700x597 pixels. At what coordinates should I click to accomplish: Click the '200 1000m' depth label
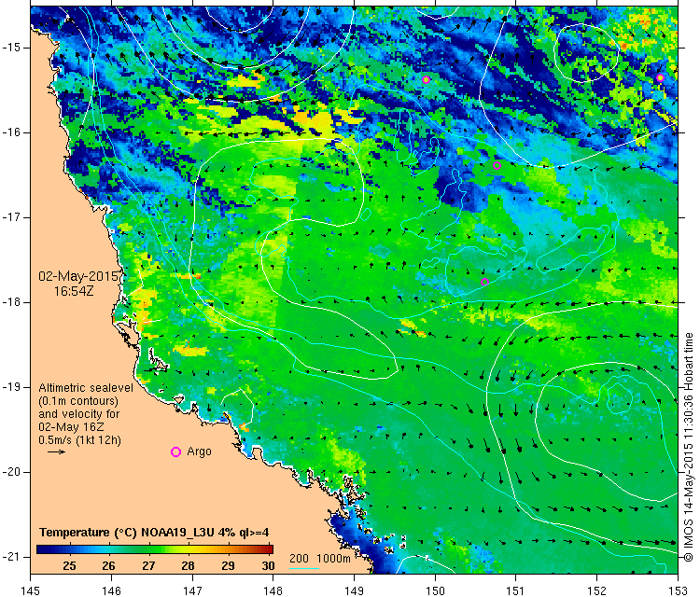point(319,558)
